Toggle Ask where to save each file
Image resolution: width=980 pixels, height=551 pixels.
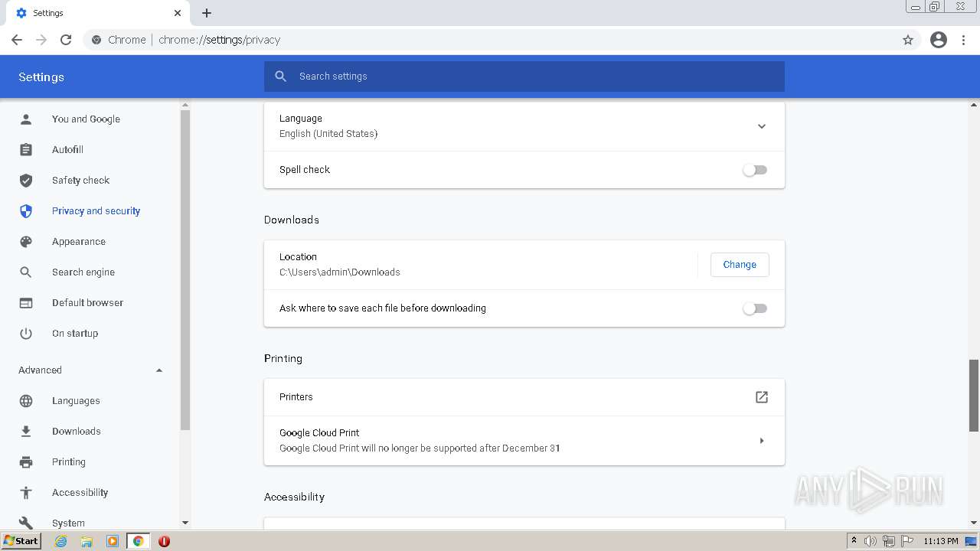(755, 308)
